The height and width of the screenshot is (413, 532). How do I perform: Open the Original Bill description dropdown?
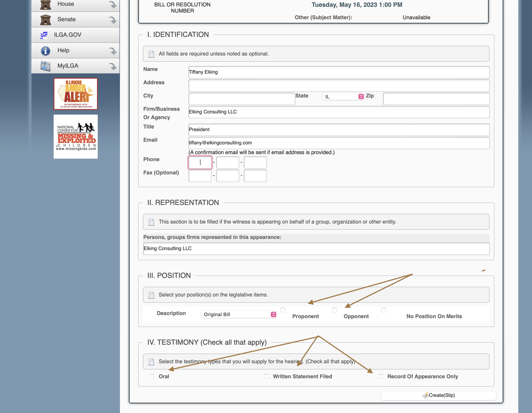tap(239, 314)
